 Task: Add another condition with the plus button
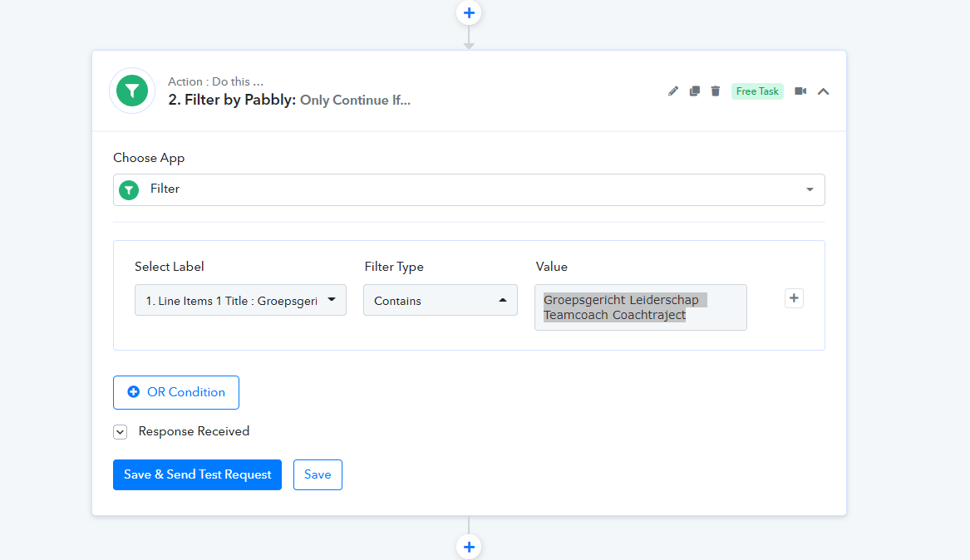tap(795, 298)
